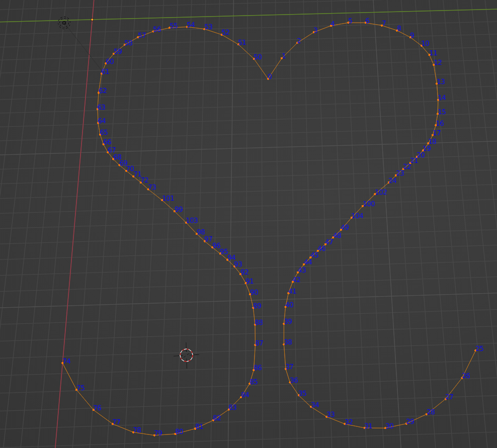
Task: Click the red-white 3D cursor
Action: (186, 355)
